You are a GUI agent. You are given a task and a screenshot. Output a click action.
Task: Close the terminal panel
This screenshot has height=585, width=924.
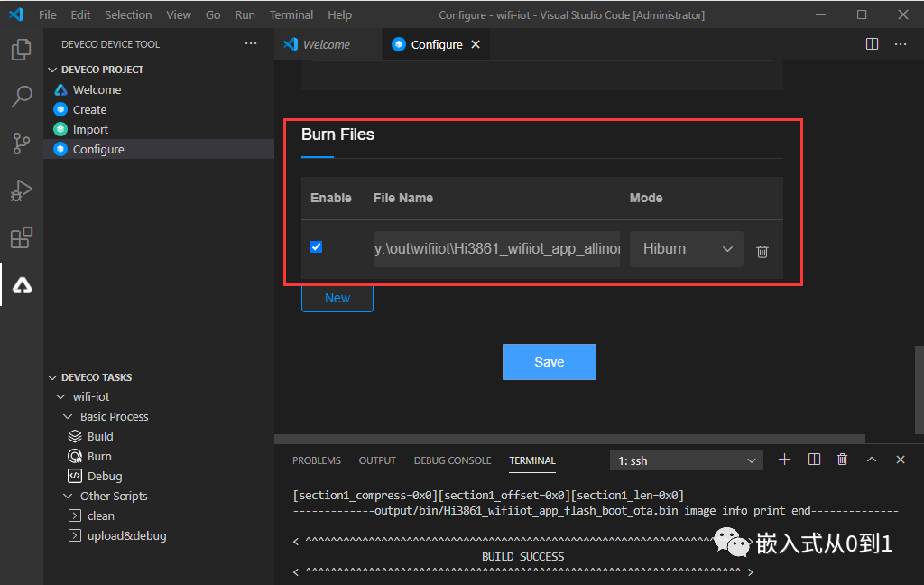pyautogui.click(x=900, y=460)
